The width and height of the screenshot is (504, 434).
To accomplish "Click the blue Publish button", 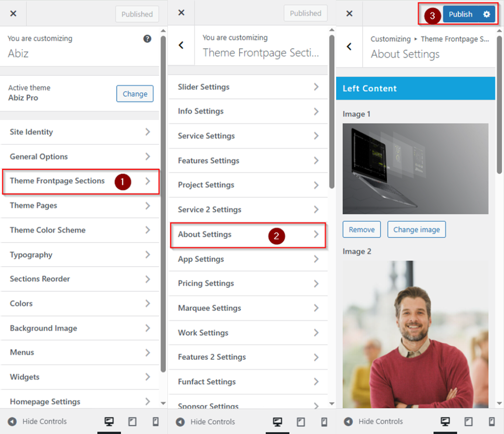I will 460,14.
